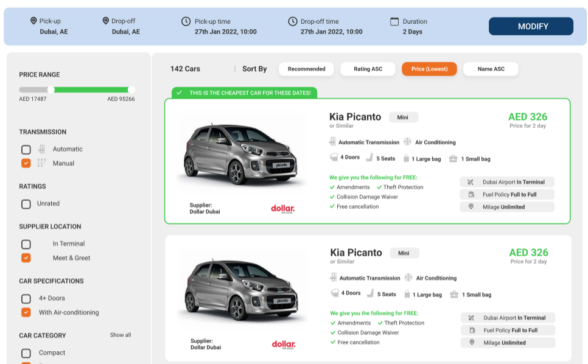
Task: Sort cars by Rating ASC
Action: tap(368, 69)
